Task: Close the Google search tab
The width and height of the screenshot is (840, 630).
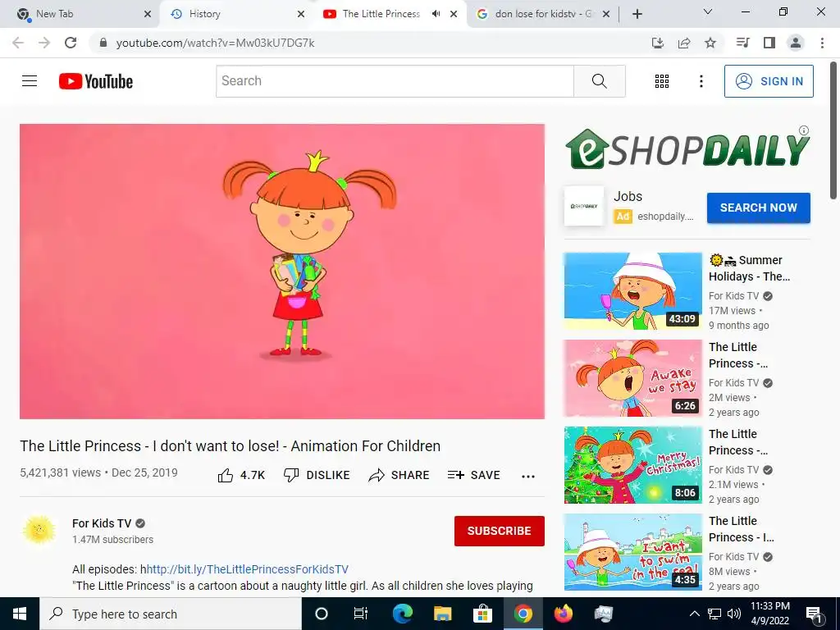Action: pos(606,14)
